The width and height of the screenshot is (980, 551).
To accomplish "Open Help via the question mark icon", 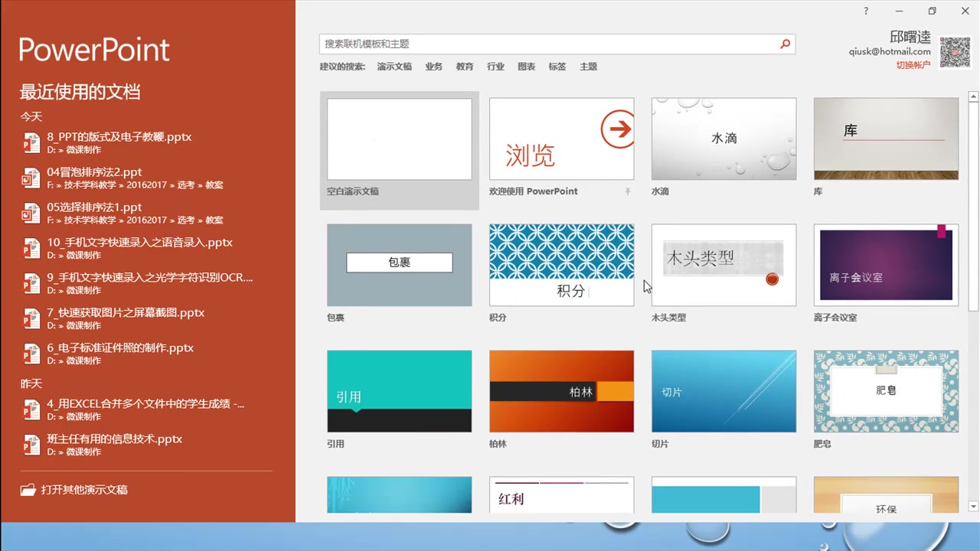I will [x=865, y=11].
